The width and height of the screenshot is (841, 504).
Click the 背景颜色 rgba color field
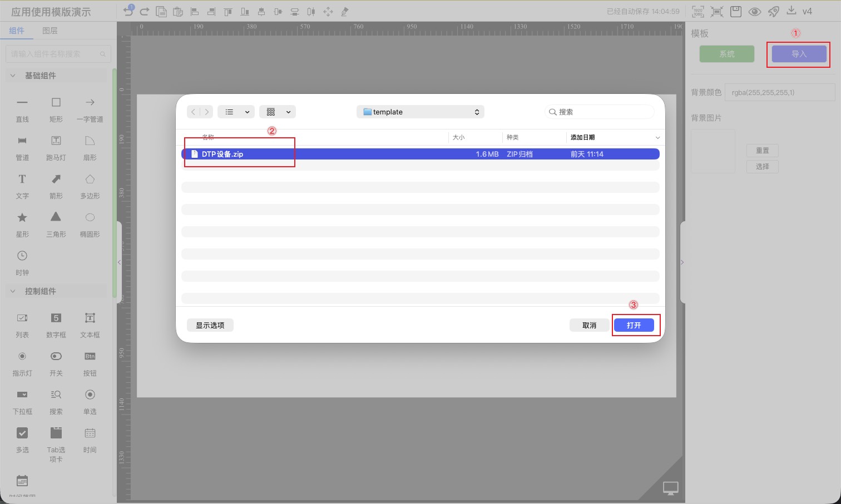(x=779, y=92)
